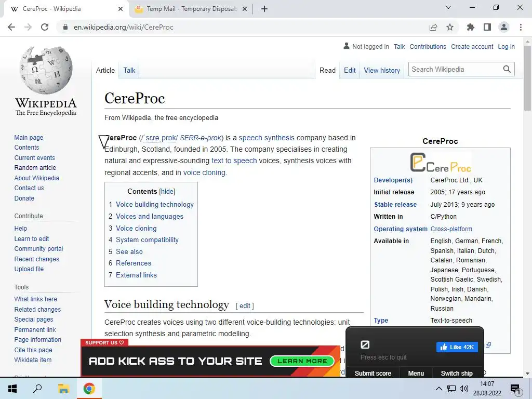Click the Facebook Like 42K button
This screenshot has width=532, height=399.
(457, 347)
